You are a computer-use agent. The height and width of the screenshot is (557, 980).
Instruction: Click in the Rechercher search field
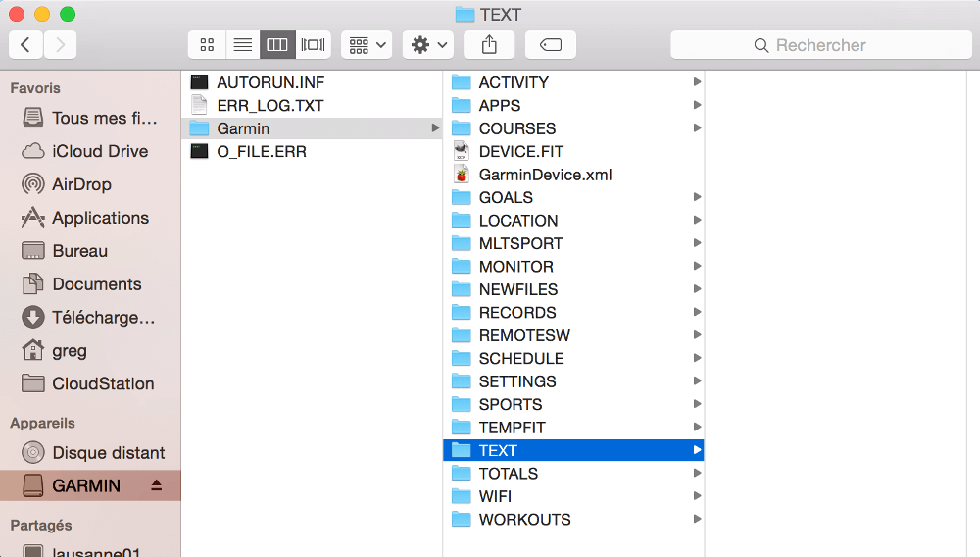coord(821,45)
